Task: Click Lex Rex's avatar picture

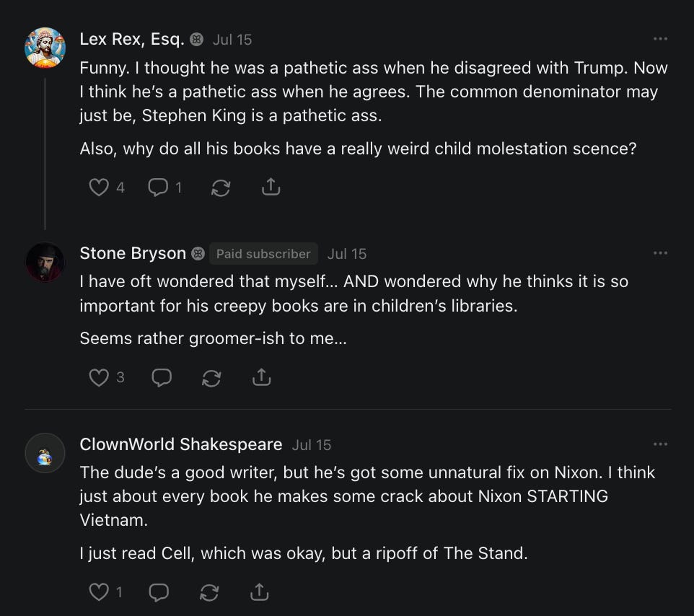Action: click(45, 48)
